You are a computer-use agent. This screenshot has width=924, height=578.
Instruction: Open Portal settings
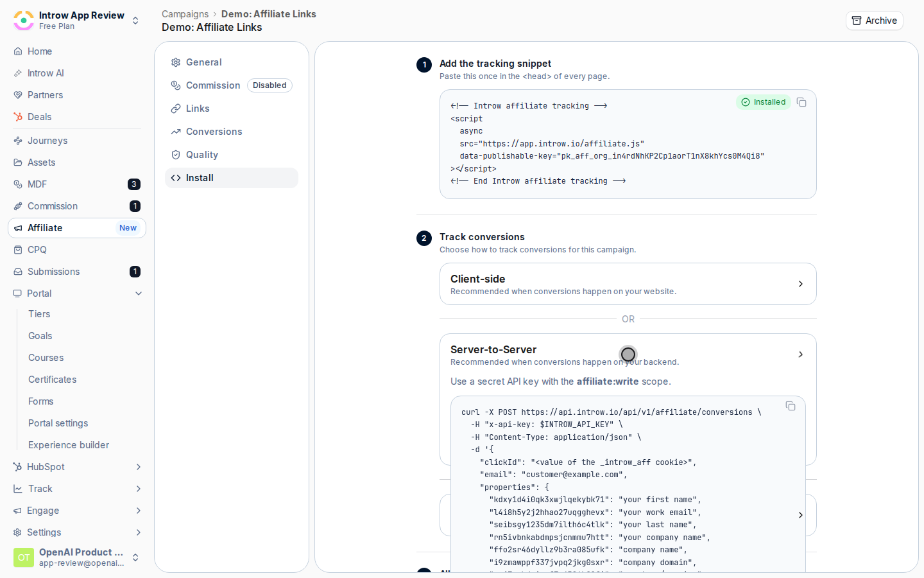(58, 423)
